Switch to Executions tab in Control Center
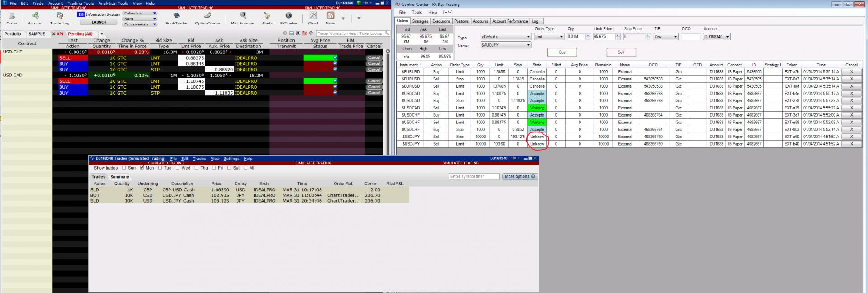 tap(441, 21)
